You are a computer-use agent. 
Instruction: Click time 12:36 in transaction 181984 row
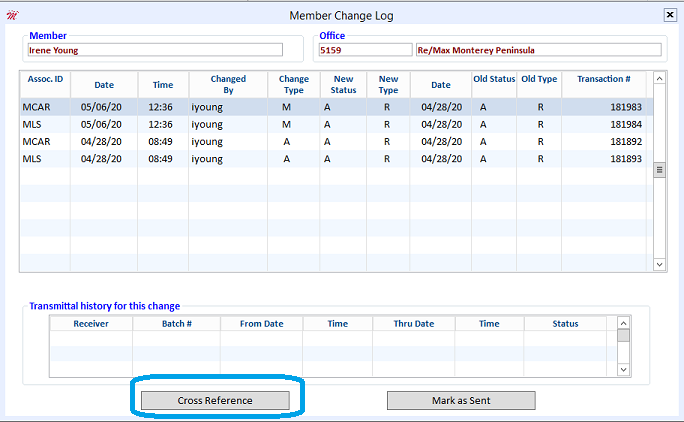pyautogui.click(x=161, y=124)
